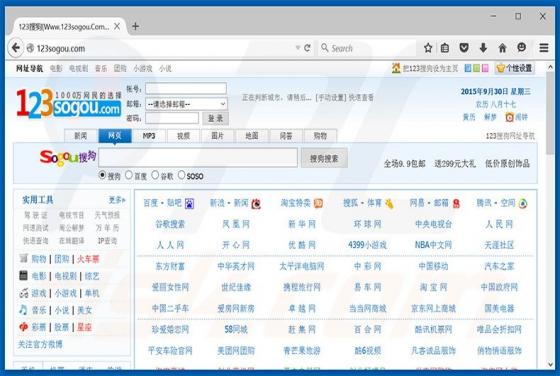Reload the page with refresh icon
560x376 pixels.
(308, 48)
